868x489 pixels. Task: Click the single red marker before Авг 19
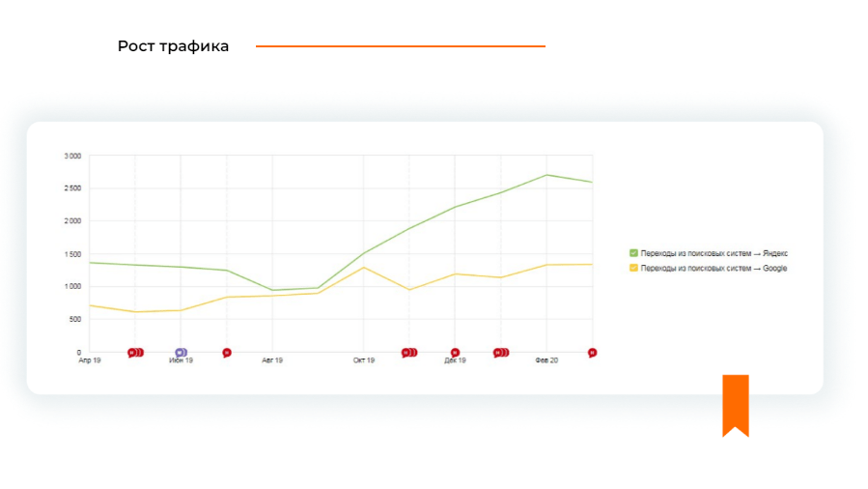(227, 353)
